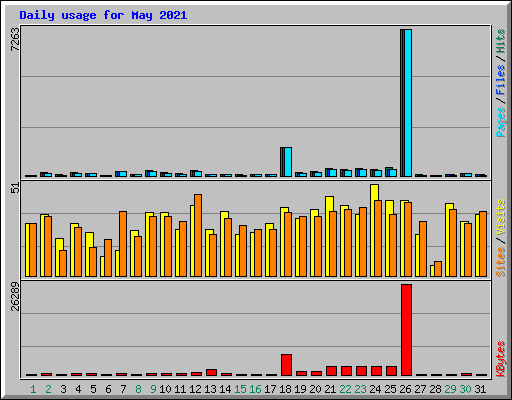Click the KBytes legend label
Image resolution: width=512 pixels, height=400 pixels.
coord(500,359)
